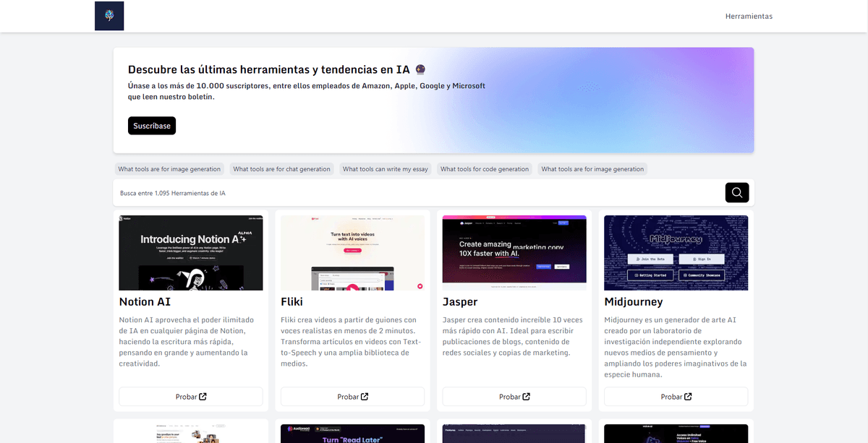Focus the 'Busca entre 1,095 Herramientas de IA' search field
Image resolution: width=868 pixels, height=443 pixels.
point(420,193)
